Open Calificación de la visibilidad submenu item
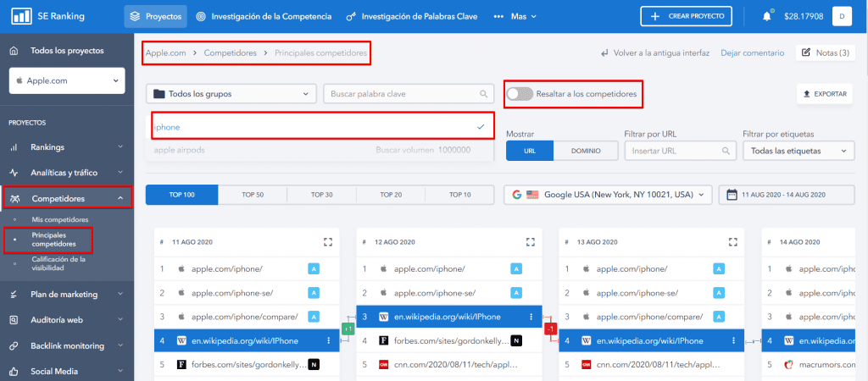This screenshot has height=381, width=868. click(x=58, y=263)
